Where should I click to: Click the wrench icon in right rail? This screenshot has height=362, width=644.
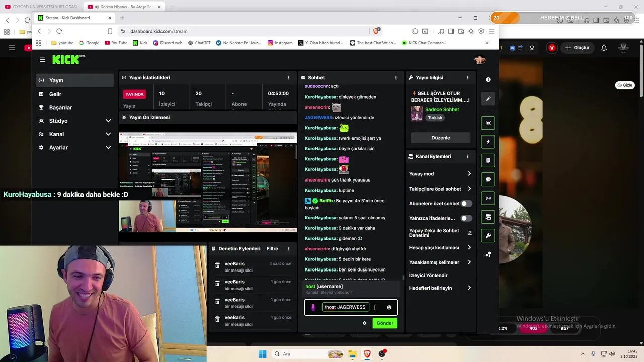click(x=488, y=235)
